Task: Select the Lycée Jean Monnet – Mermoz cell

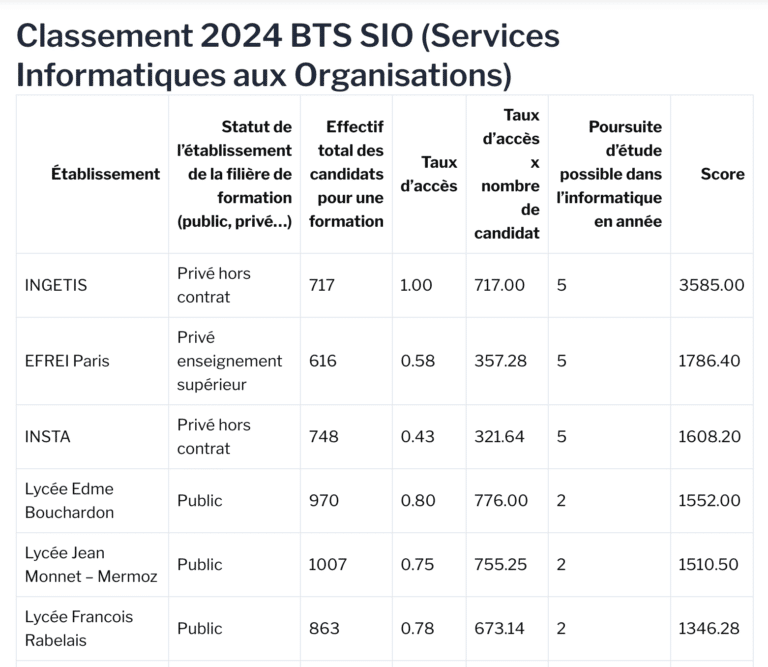Action: click(91, 564)
